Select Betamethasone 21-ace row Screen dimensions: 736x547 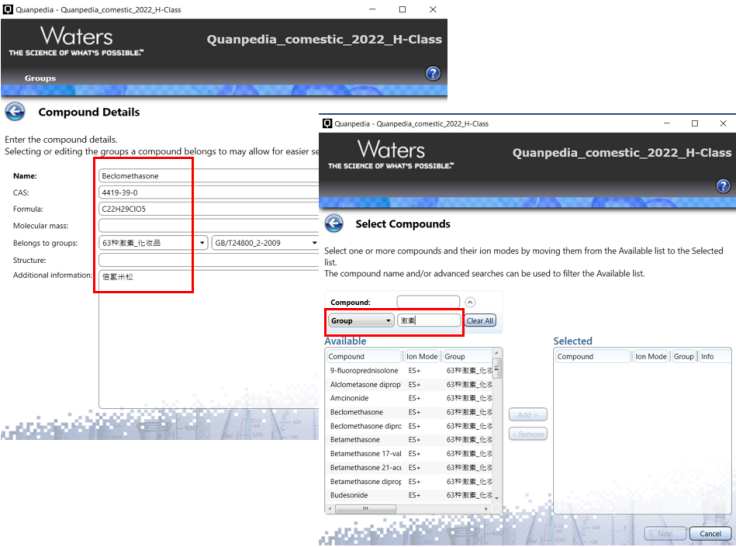[x=410, y=468]
